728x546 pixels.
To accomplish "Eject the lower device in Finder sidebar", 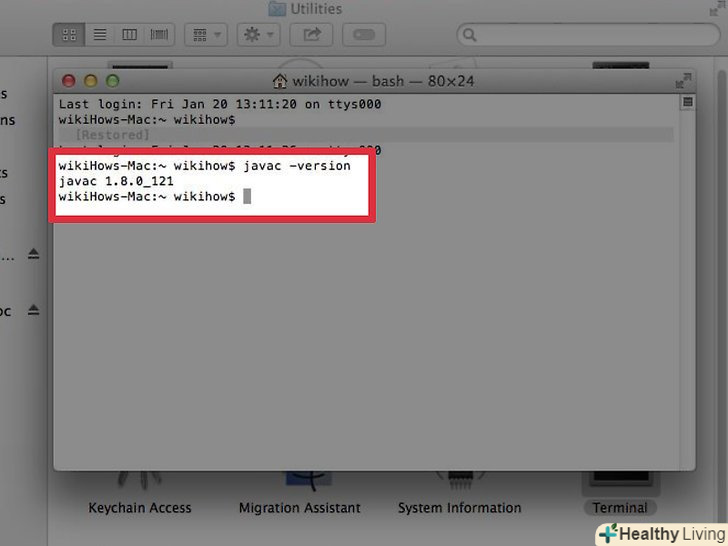I will (x=33, y=309).
